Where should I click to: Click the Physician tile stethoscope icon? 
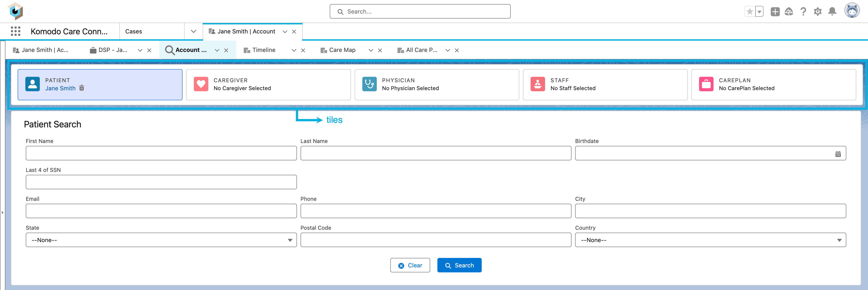pos(369,84)
